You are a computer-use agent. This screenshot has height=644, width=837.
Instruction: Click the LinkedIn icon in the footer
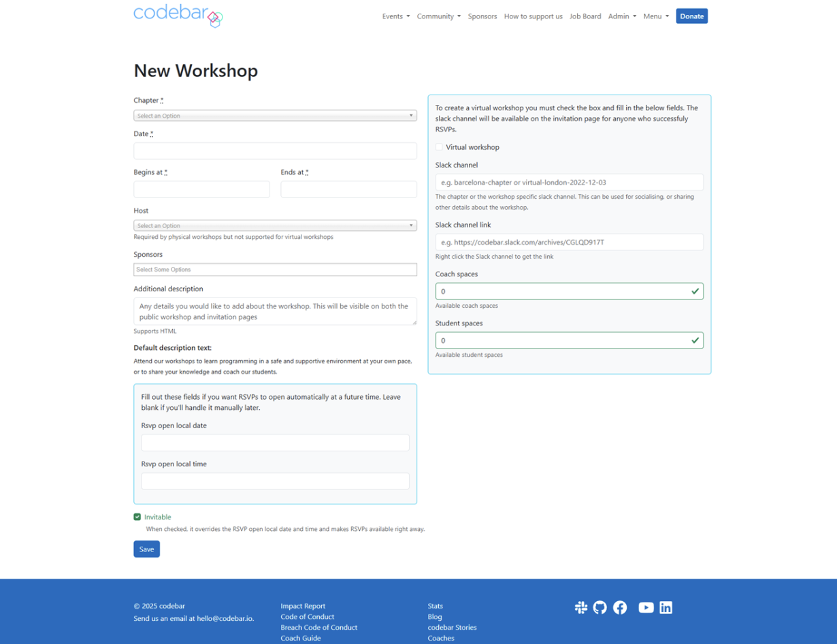click(666, 607)
